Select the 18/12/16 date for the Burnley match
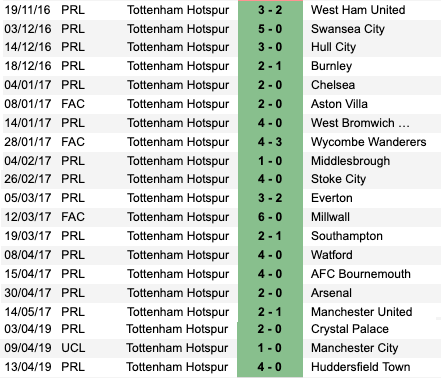The height and width of the screenshot is (378, 441). click(x=28, y=66)
